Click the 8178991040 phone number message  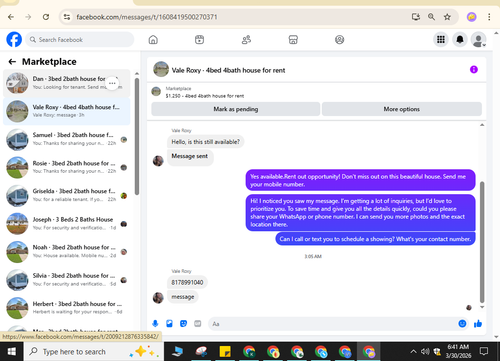(187, 282)
